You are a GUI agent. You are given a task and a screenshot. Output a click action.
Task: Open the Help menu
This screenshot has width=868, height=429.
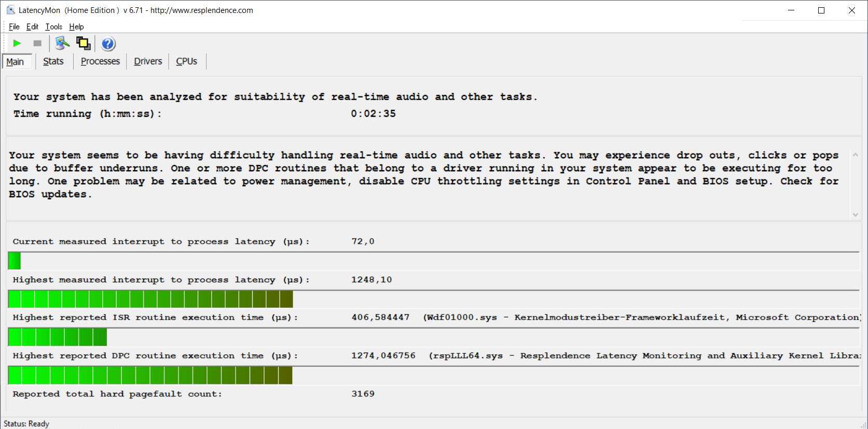76,27
